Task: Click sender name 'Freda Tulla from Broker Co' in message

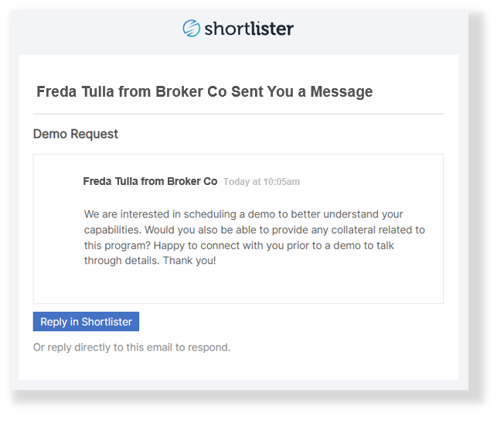Action: coord(150,182)
